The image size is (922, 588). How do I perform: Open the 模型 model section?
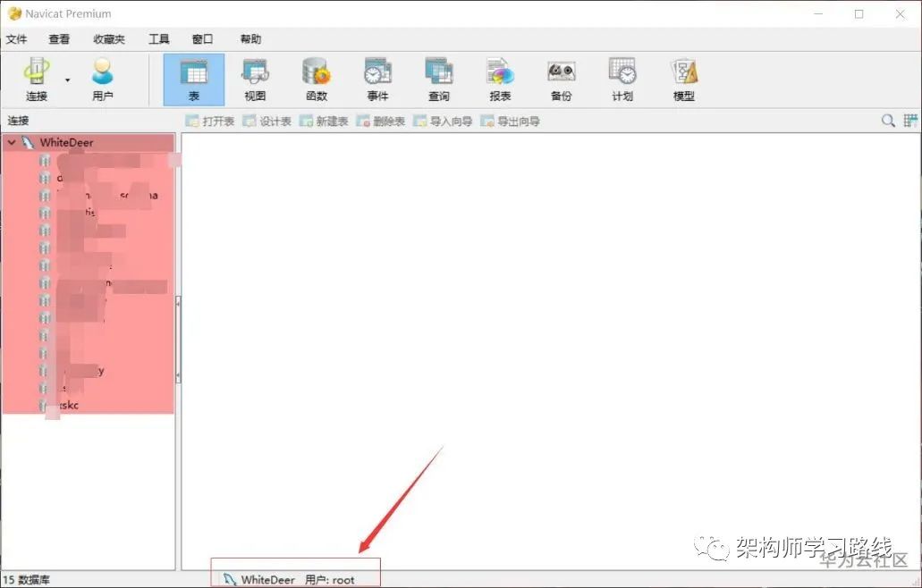point(683,80)
